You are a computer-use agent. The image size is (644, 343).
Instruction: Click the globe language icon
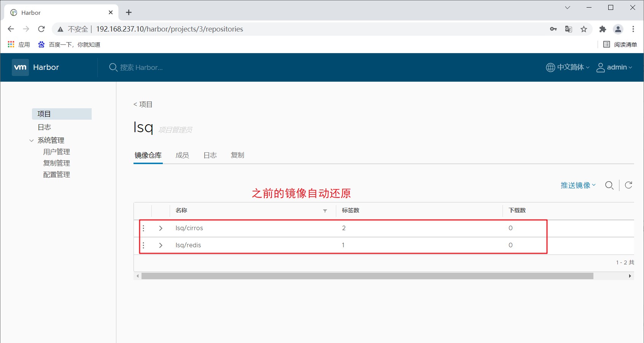tap(550, 68)
